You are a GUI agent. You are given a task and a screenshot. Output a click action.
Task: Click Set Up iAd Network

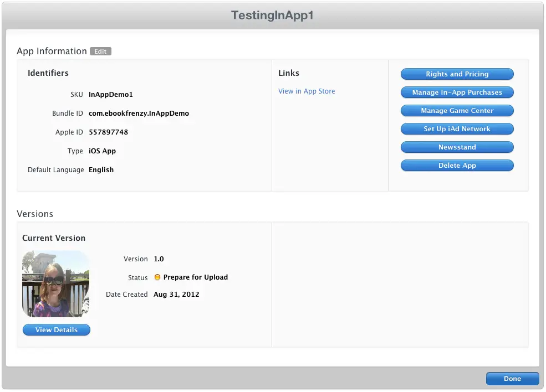coord(457,129)
